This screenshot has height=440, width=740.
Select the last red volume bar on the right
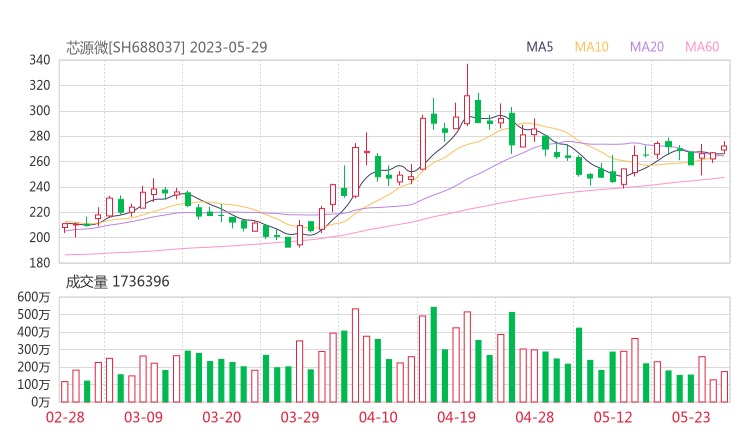point(724,387)
